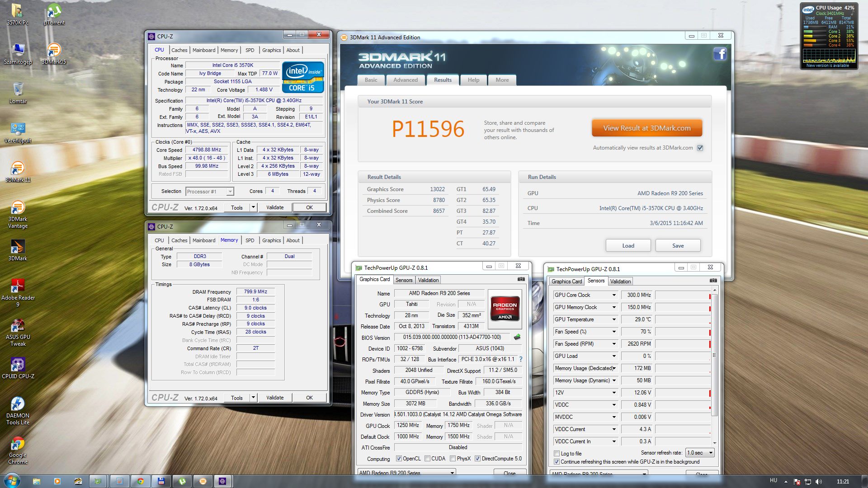
Task: Click the BIOS save chip icon
Action: [x=517, y=337]
